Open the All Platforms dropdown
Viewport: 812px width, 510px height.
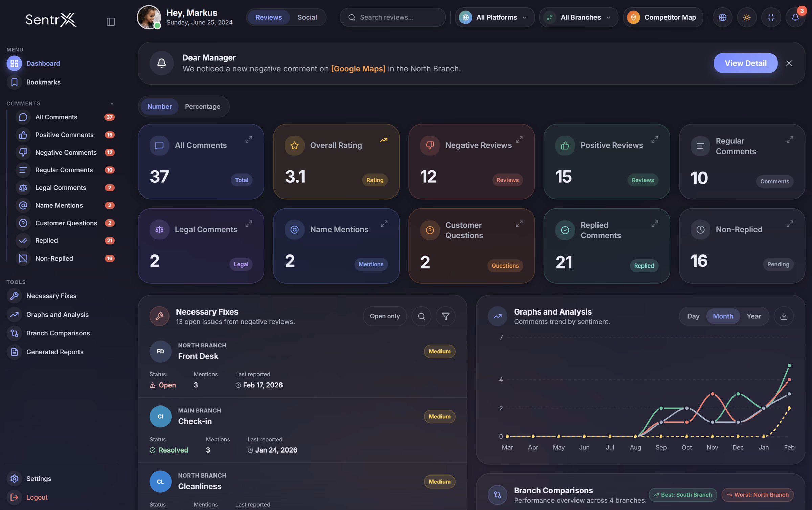495,17
